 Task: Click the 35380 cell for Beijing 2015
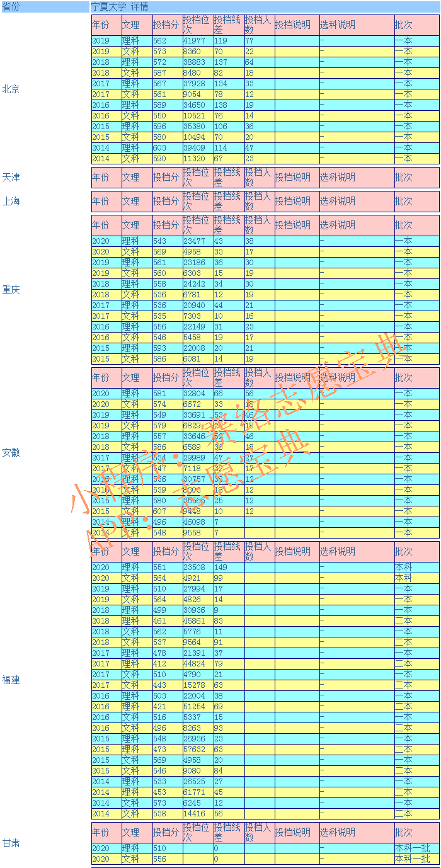coord(198,127)
